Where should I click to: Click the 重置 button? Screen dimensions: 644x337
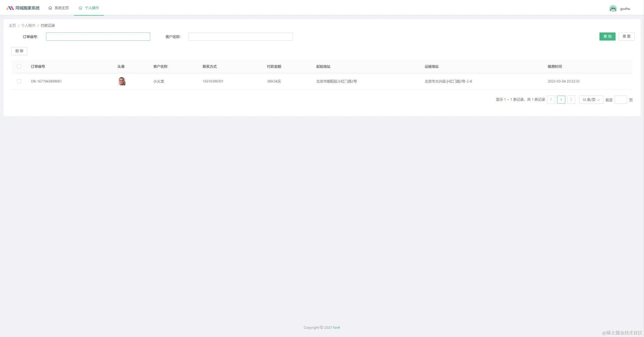626,36
